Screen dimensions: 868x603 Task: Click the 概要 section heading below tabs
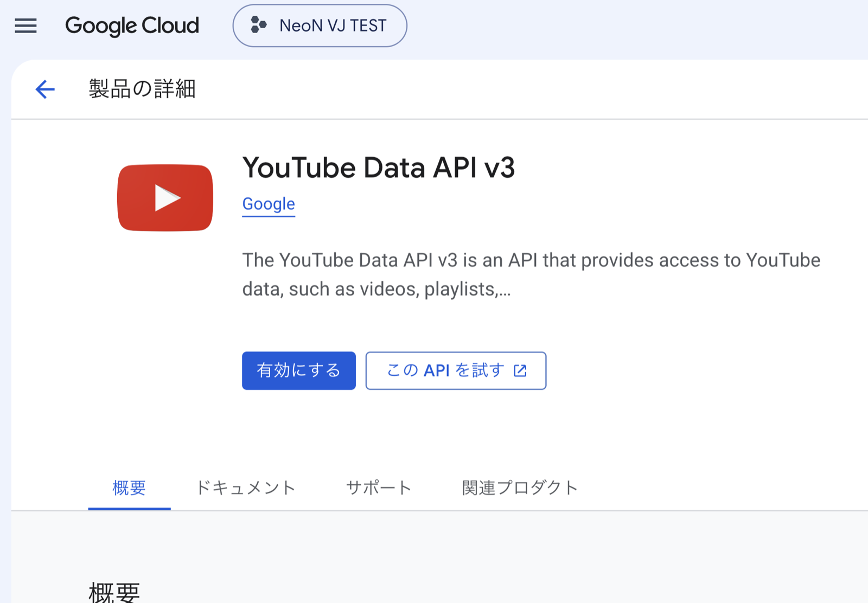point(114,592)
